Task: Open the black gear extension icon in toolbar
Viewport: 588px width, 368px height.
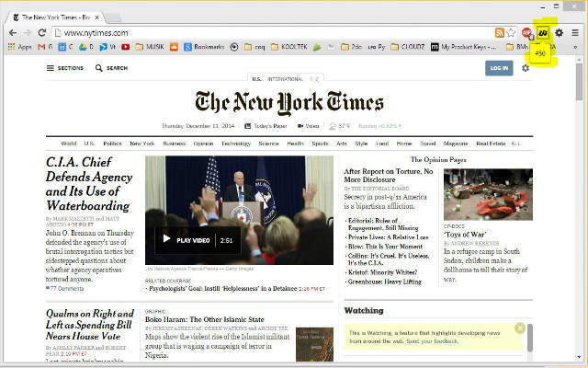Action: click(559, 33)
